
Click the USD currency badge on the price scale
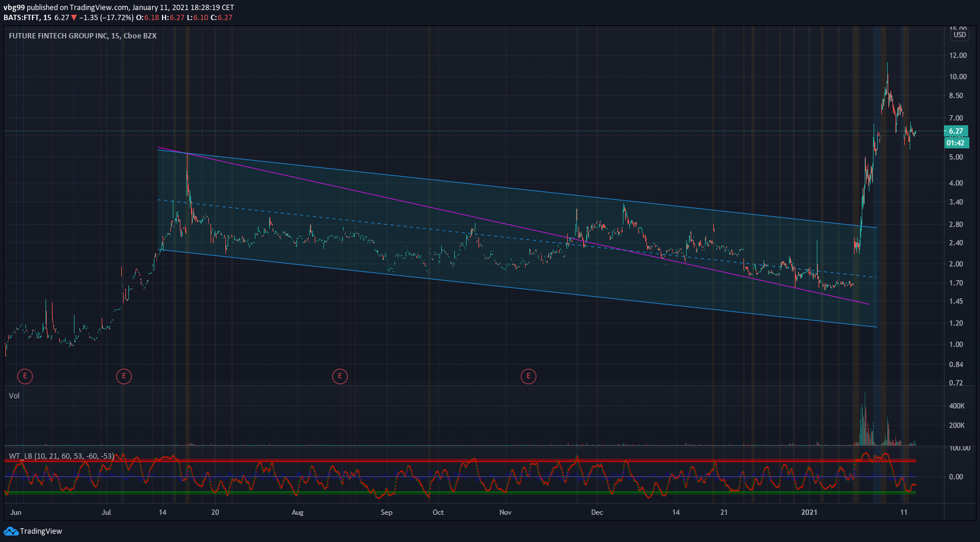[x=959, y=35]
